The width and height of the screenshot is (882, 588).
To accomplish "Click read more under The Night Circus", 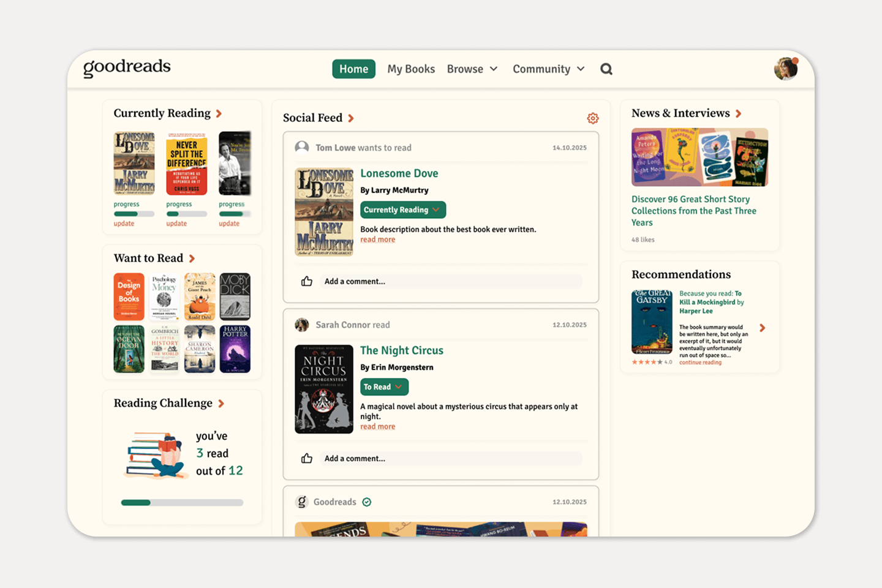I will click(378, 426).
